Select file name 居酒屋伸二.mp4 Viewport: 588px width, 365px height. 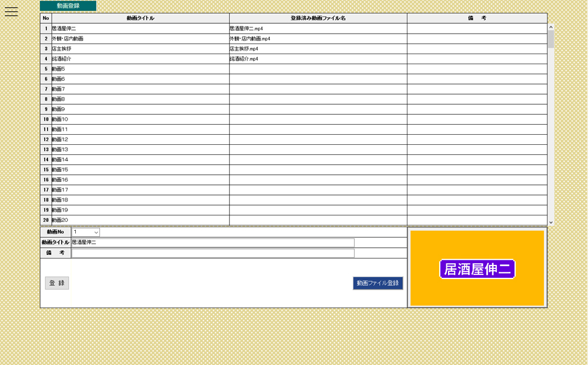point(246,28)
